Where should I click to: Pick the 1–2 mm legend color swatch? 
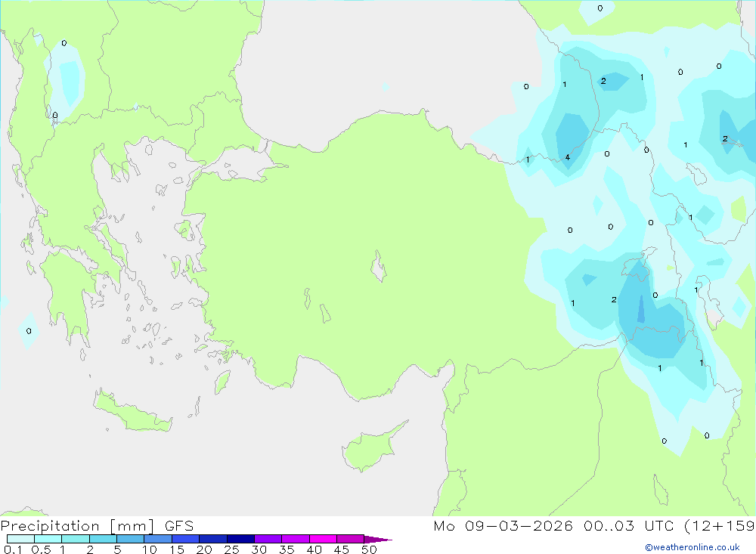(x=75, y=539)
